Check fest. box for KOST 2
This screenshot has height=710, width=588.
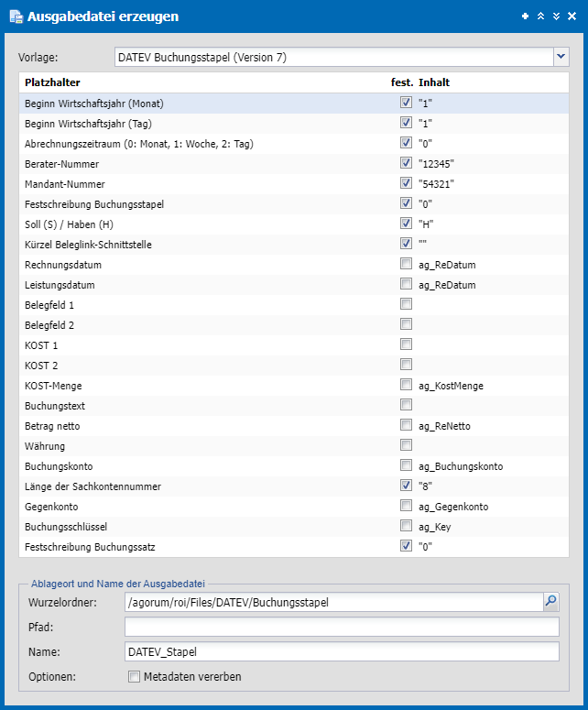(406, 365)
